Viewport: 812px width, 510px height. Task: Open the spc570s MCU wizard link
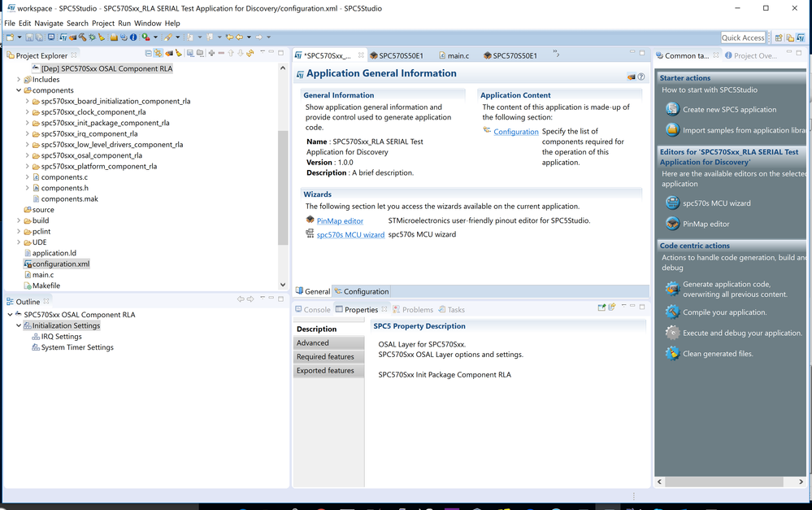[x=350, y=235]
